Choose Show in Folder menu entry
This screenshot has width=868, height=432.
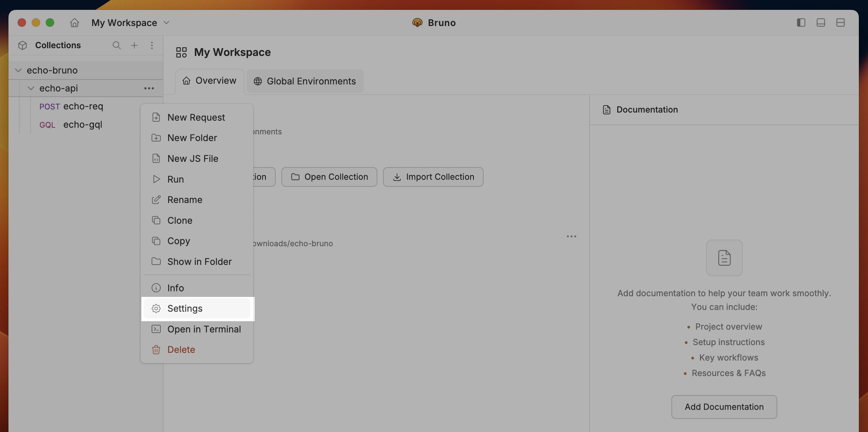197,262
